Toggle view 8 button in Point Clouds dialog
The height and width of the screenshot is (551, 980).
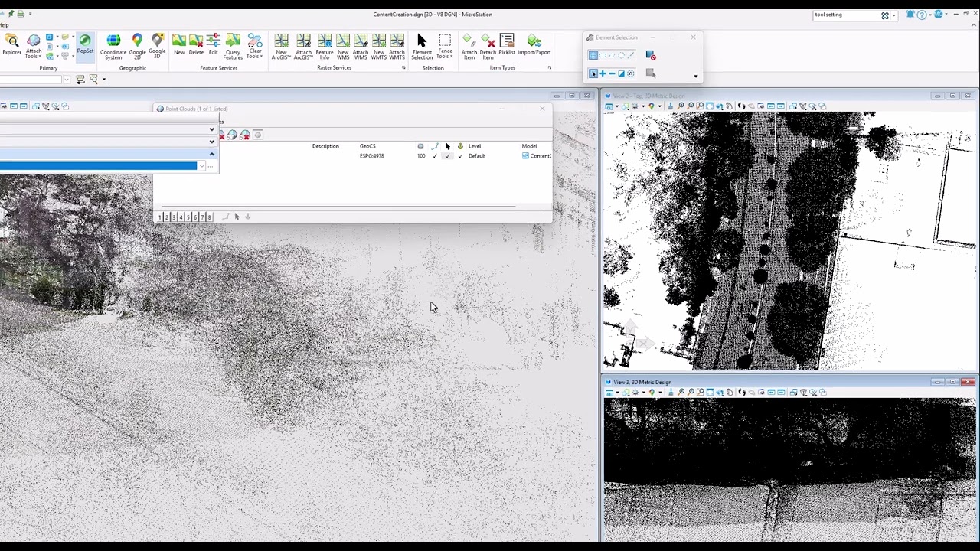[x=209, y=217]
